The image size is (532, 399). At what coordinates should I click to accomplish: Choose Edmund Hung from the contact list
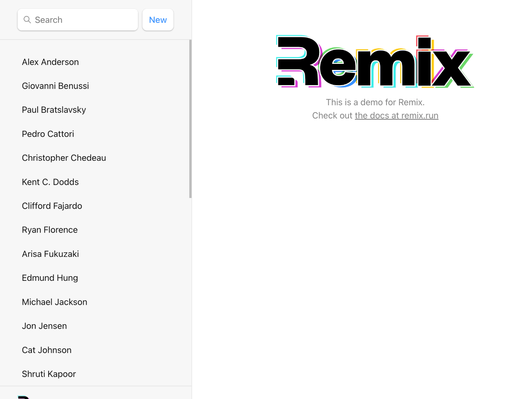[96, 278]
